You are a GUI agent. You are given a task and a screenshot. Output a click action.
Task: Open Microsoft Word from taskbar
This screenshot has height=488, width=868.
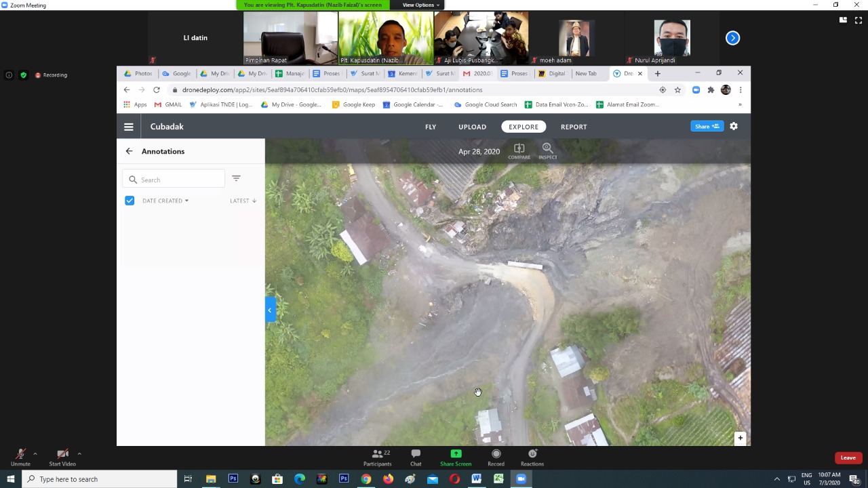[476, 479]
